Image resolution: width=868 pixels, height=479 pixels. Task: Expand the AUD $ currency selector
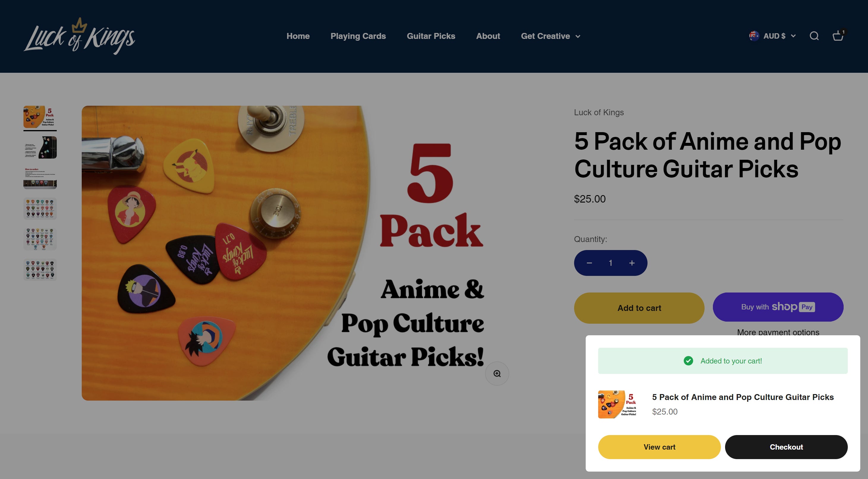pos(772,36)
